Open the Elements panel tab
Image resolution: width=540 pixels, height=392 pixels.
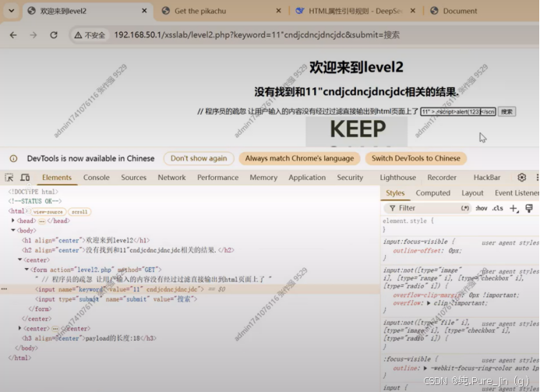[x=57, y=178]
